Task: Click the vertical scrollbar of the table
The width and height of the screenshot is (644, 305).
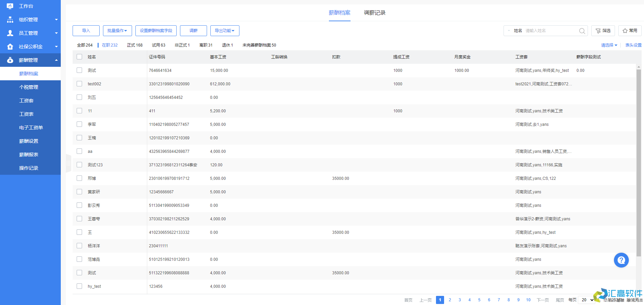Action: pyautogui.click(x=639, y=162)
